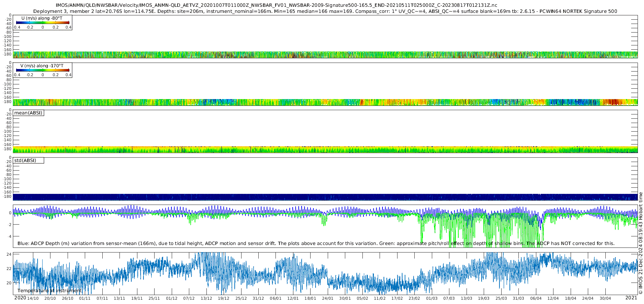This screenshot has height=304, width=644.
Task: Click the 14/10 date tick label
Action: click(33, 298)
